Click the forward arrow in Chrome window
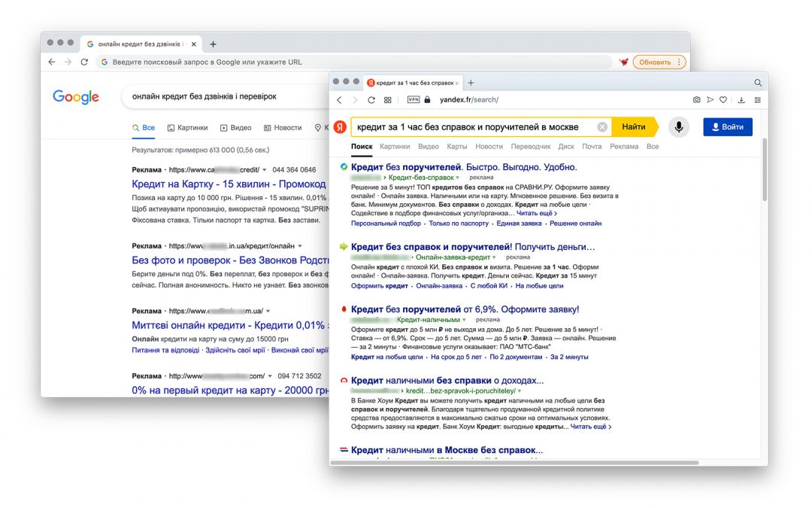Image resolution: width=812 pixels, height=508 pixels. pos(68,62)
